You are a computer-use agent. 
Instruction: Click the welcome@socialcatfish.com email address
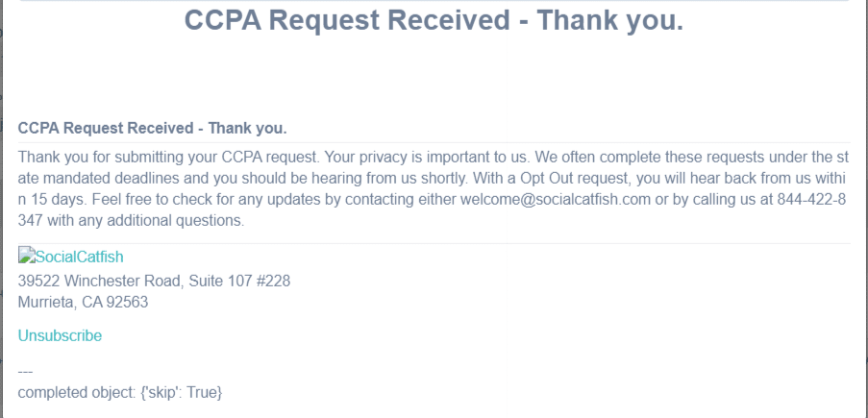point(556,200)
